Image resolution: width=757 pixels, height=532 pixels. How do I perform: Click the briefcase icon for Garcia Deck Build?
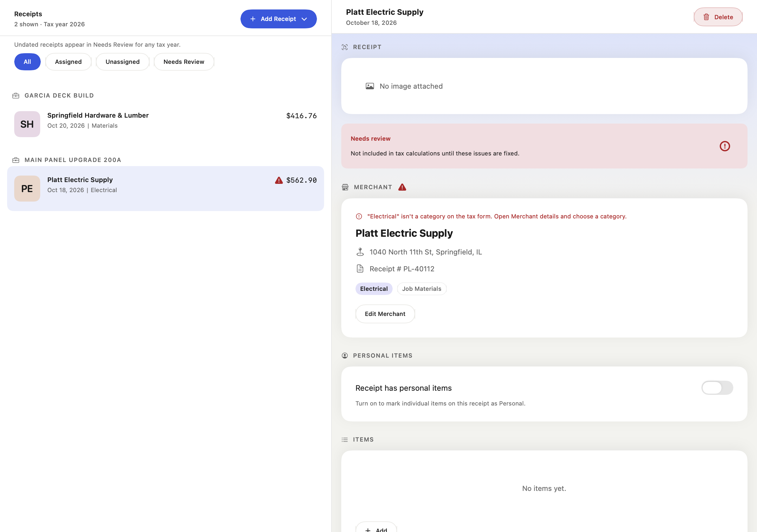tap(16, 95)
